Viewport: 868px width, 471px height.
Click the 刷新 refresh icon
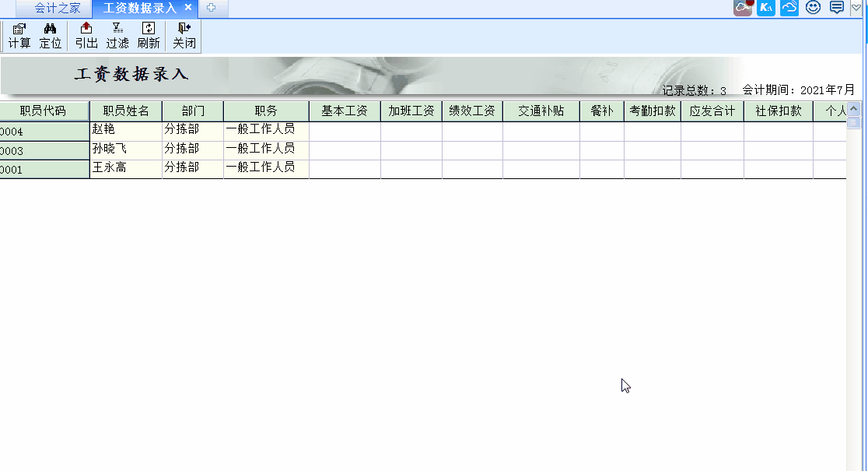click(148, 35)
